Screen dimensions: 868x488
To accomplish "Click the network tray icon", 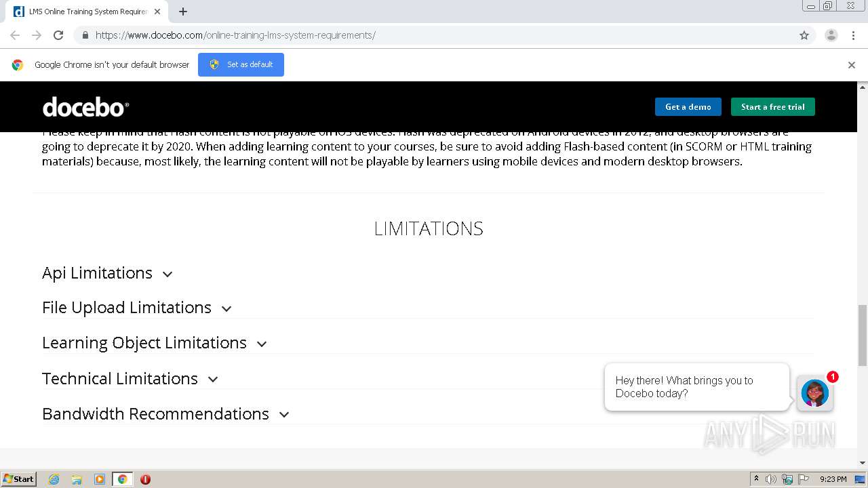I will pyautogui.click(x=787, y=479).
